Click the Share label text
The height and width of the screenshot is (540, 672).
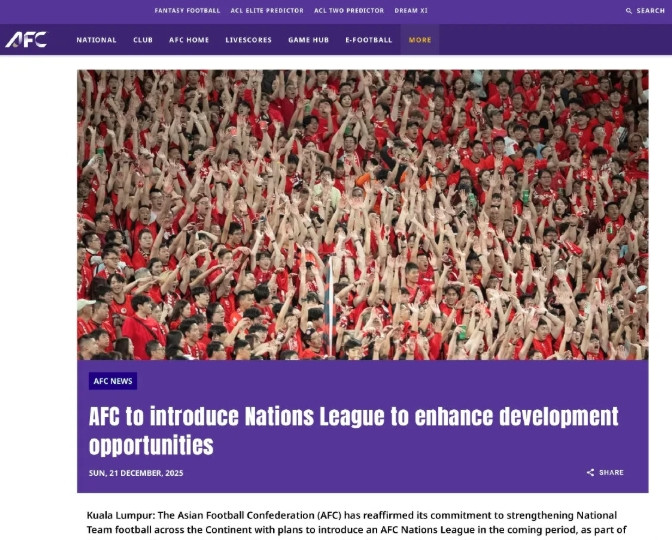coord(611,472)
